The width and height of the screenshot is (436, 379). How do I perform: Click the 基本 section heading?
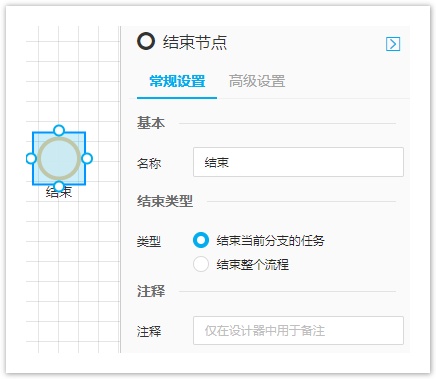pyautogui.click(x=151, y=123)
